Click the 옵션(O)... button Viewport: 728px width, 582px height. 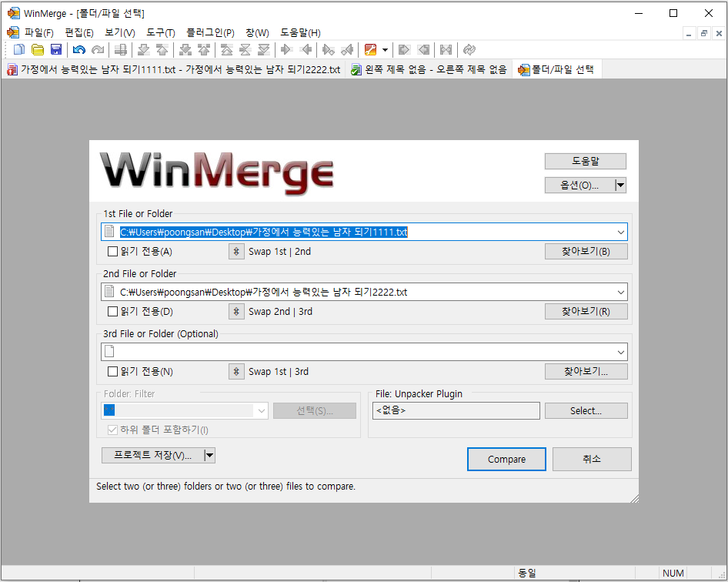579,186
